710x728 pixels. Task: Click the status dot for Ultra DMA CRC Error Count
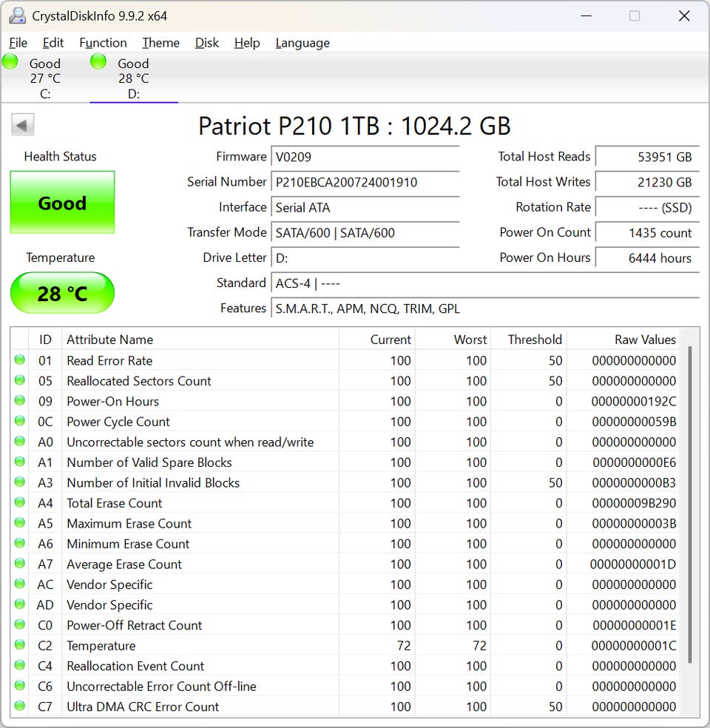coord(20,707)
